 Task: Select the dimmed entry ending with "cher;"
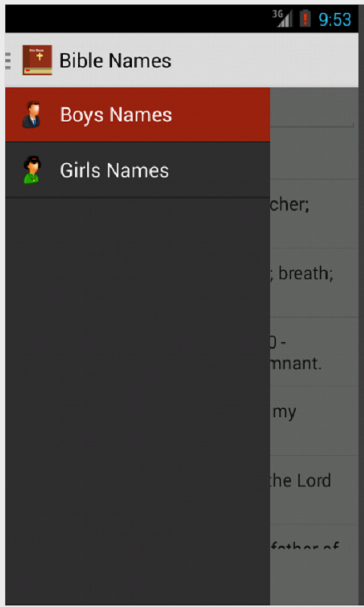click(314, 214)
